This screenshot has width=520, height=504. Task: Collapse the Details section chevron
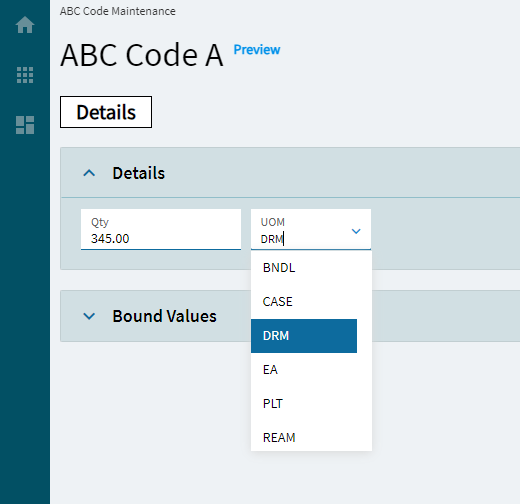point(89,173)
